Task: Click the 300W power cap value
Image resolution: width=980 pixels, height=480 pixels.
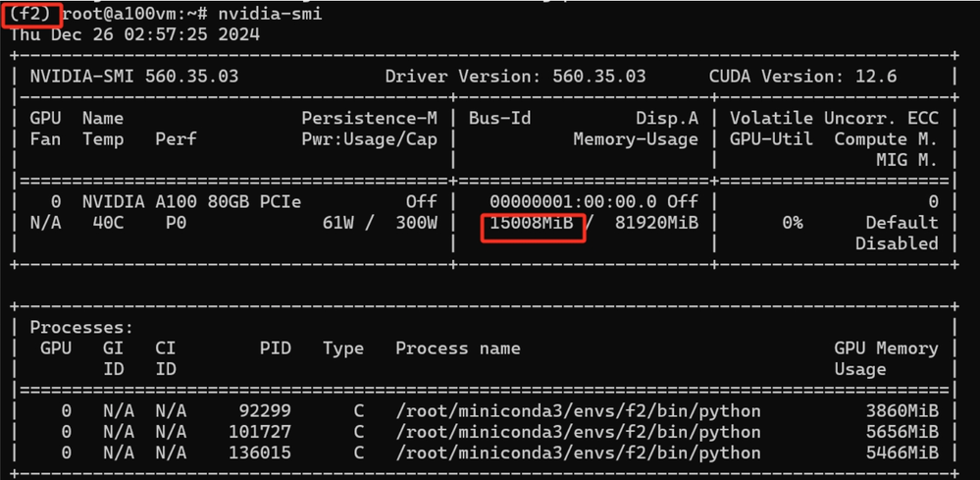Action: coord(417,223)
